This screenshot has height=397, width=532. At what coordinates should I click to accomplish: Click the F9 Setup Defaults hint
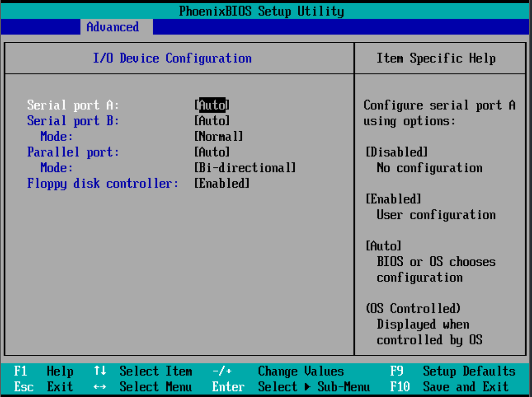tap(453, 371)
